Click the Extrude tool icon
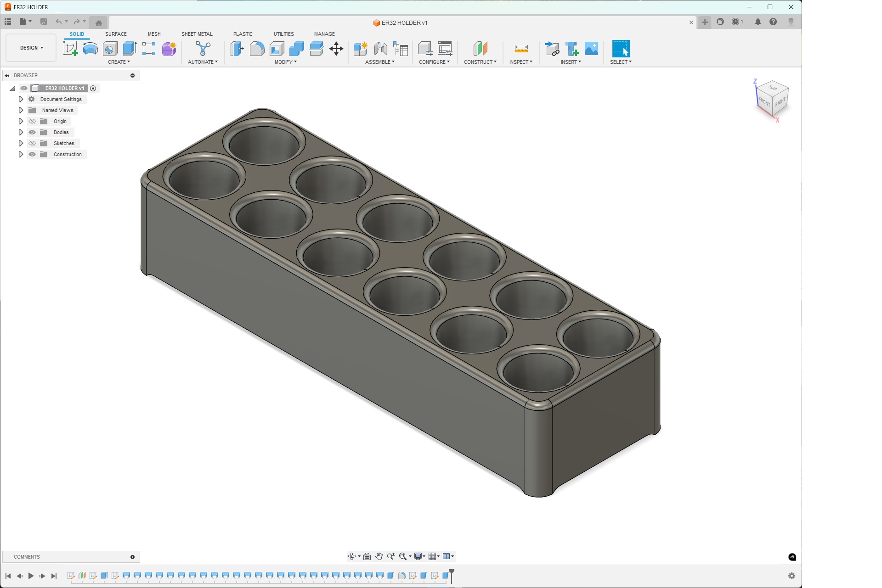 130,49
